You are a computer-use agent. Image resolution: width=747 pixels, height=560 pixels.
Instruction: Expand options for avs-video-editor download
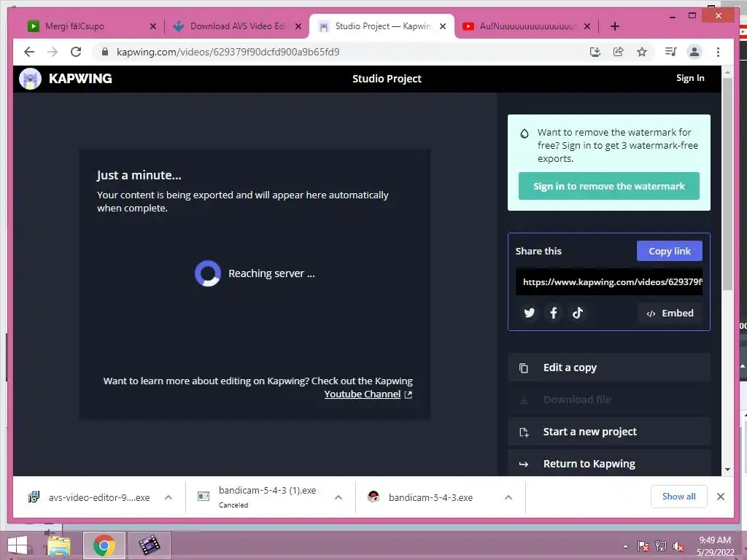click(x=169, y=497)
